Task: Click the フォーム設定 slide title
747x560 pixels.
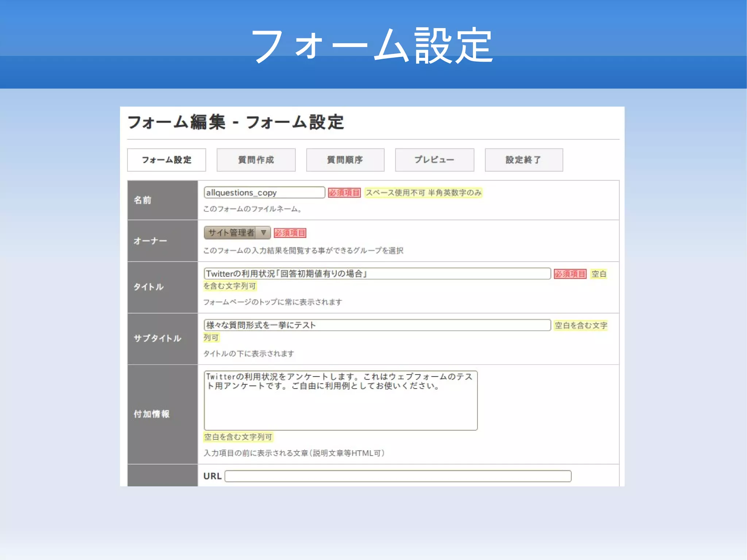Action: (x=372, y=46)
